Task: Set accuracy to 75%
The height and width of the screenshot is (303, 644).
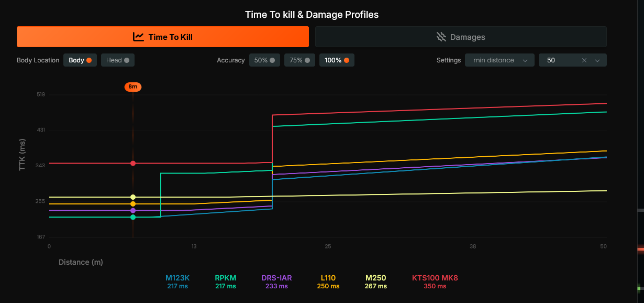Action: 300,60
